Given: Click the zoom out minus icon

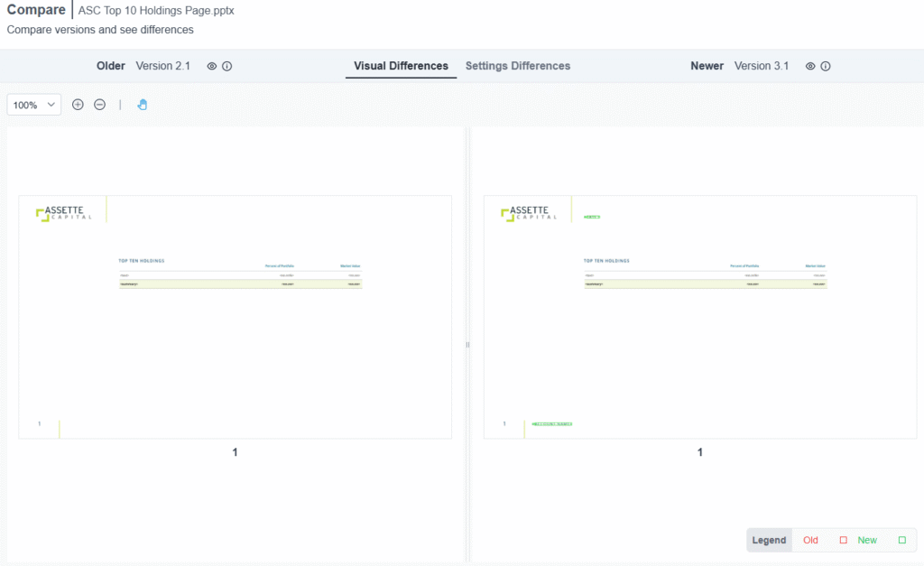Looking at the screenshot, I should [x=100, y=105].
